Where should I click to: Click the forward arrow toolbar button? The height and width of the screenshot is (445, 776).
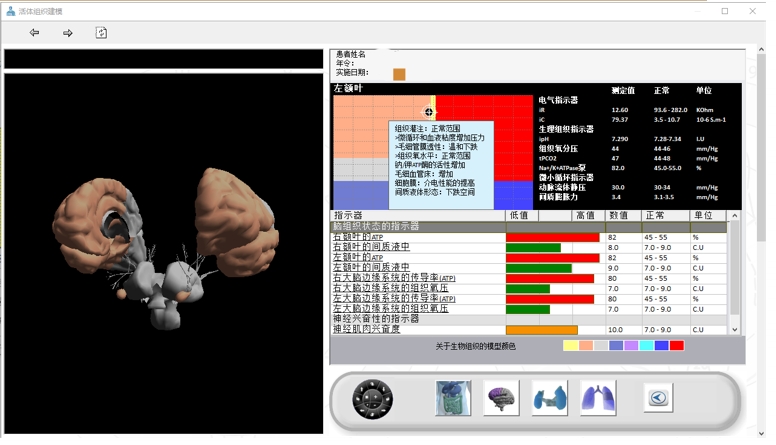(x=68, y=33)
